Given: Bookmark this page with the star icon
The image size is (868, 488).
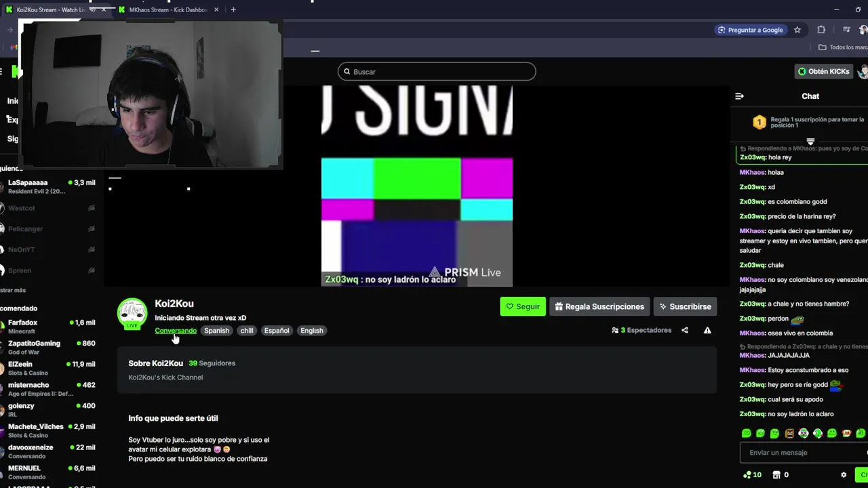Looking at the screenshot, I should click(797, 30).
